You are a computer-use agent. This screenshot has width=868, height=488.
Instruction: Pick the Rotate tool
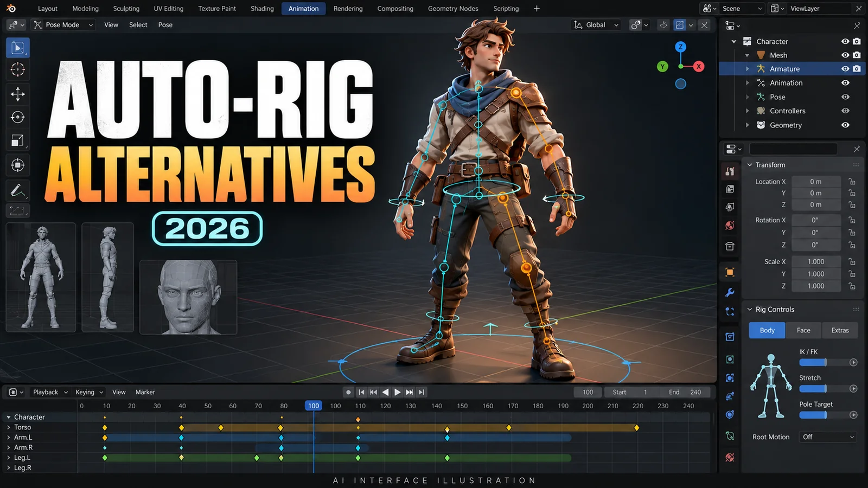coord(18,117)
